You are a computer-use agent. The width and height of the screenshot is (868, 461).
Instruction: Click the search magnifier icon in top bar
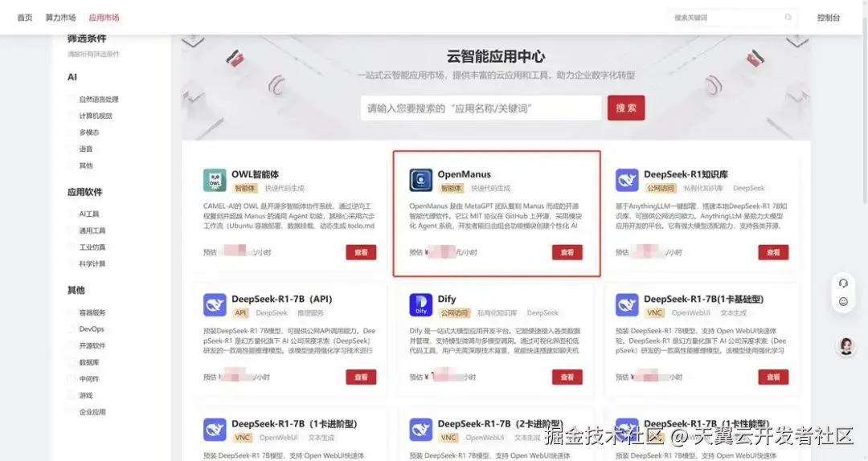(788, 18)
